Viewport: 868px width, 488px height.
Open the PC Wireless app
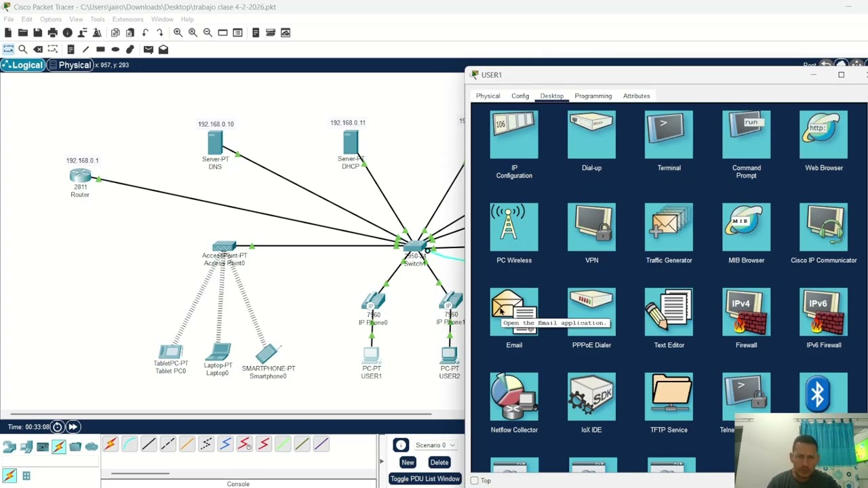pos(514,227)
